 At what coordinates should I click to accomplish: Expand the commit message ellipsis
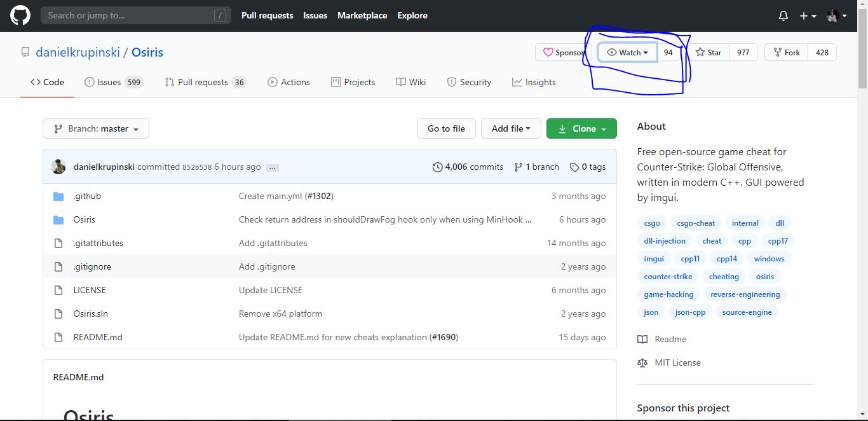[273, 167]
